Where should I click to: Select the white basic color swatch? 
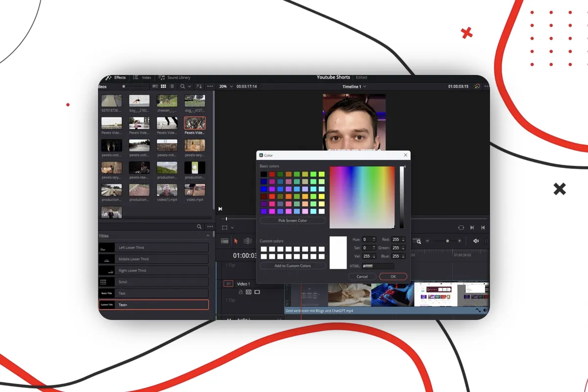[x=321, y=211]
